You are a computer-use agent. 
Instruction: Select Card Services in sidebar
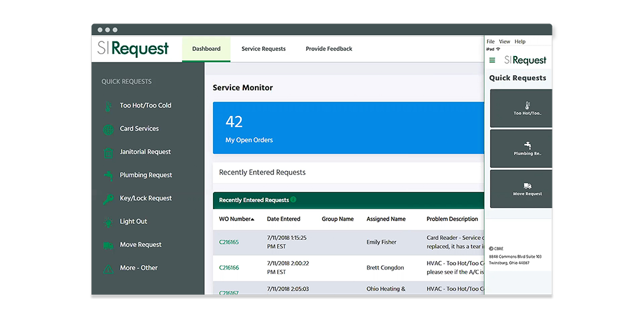tap(139, 128)
